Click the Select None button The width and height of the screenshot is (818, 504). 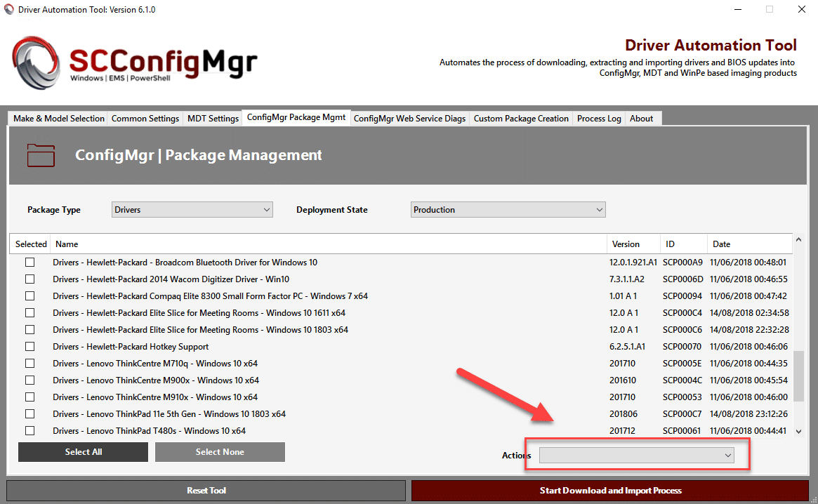[220, 451]
